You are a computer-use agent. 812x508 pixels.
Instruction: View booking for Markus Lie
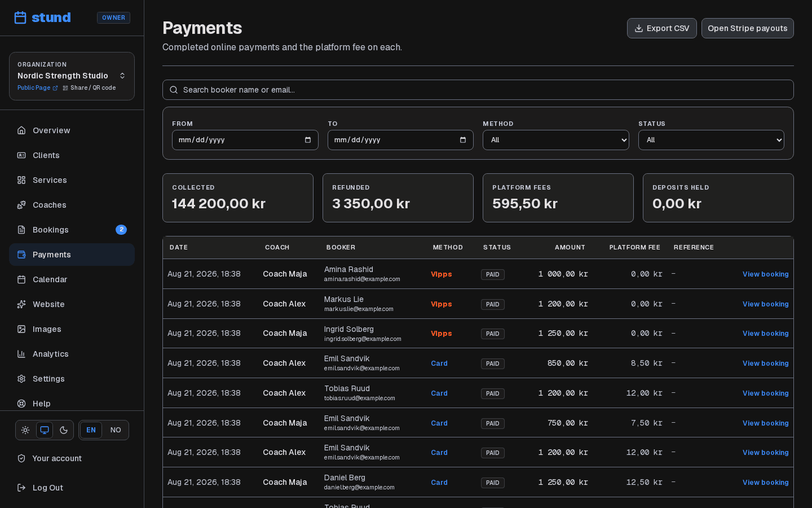point(765,304)
